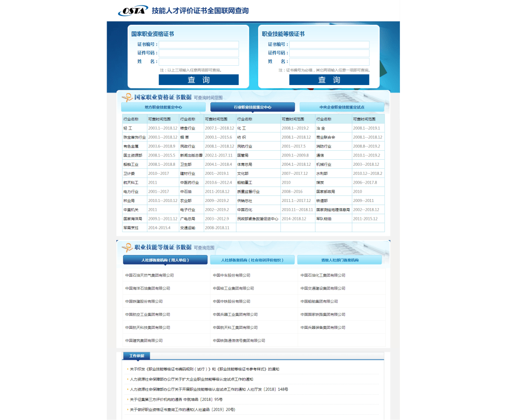Image resolution: width=507 pixels, height=420 pixels.
Task: Click the 民航行业 cell
Action: point(258,146)
